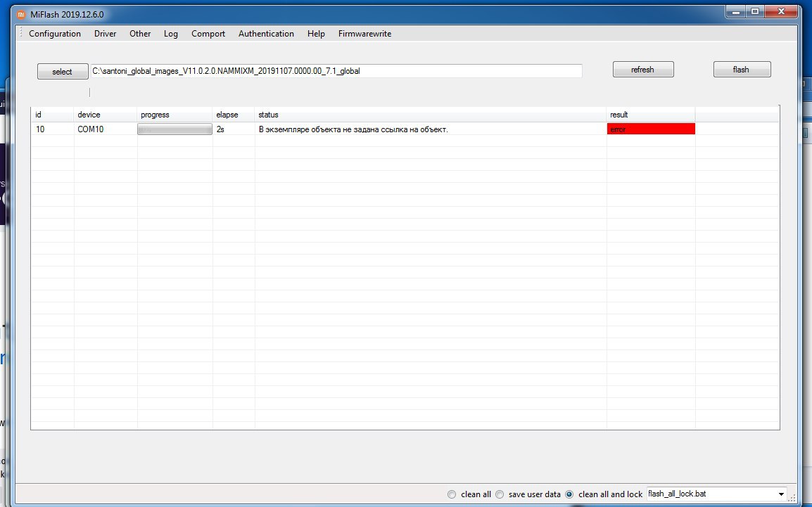The width and height of the screenshot is (812, 507).
Task: Open the Comport menu
Action: (x=208, y=34)
